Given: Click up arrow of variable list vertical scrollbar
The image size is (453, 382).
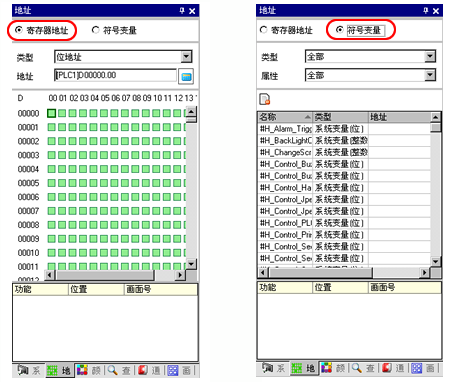Looking at the screenshot, I should click(436, 117).
